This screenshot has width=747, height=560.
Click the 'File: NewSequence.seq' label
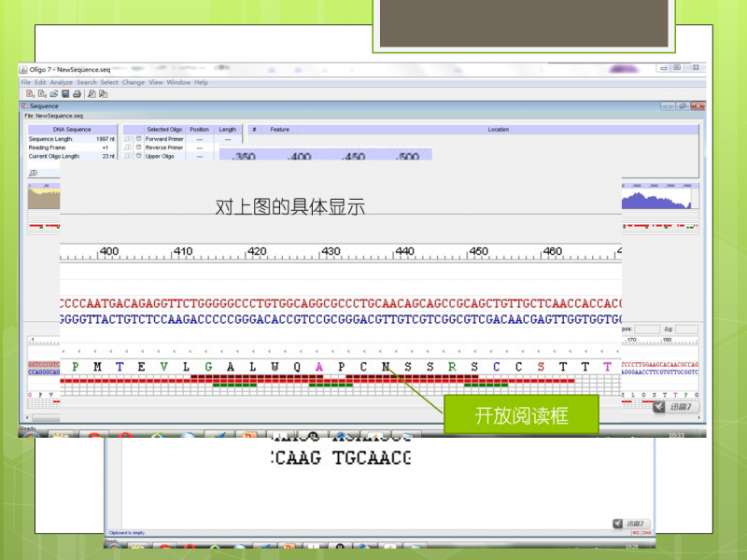[x=54, y=116]
